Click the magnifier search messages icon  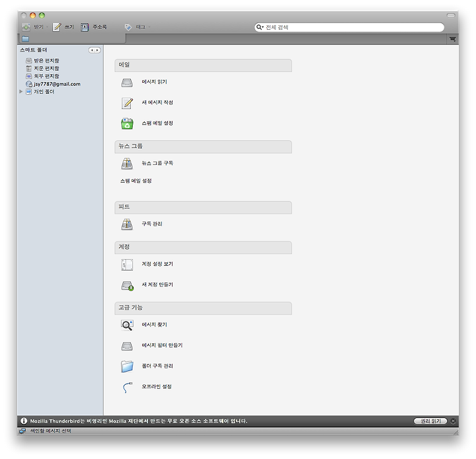(x=127, y=325)
